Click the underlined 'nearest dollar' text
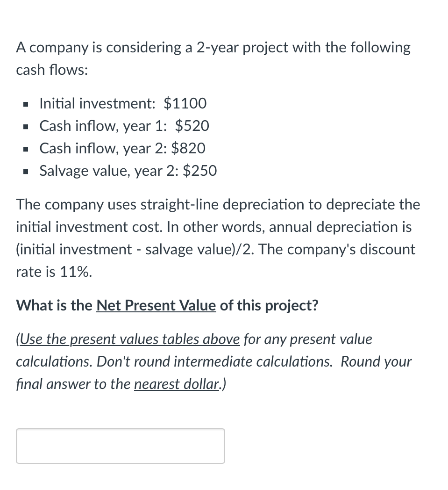The height and width of the screenshot is (490, 448). pyautogui.click(x=176, y=384)
